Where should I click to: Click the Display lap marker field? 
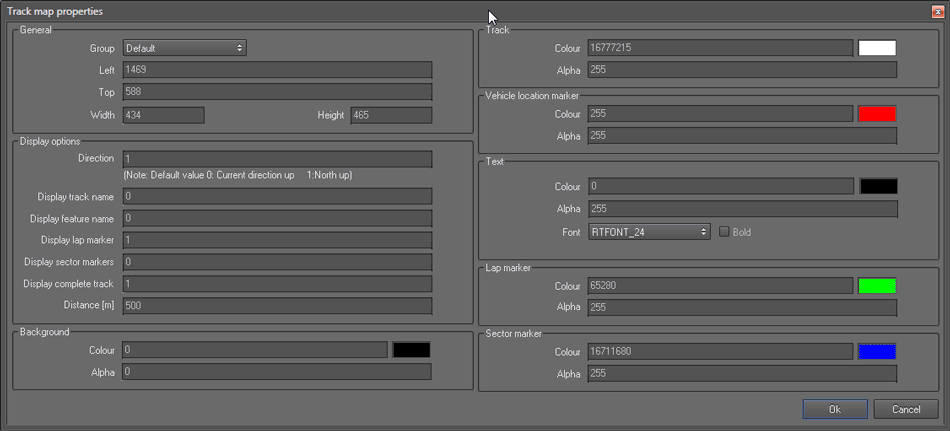[277, 240]
